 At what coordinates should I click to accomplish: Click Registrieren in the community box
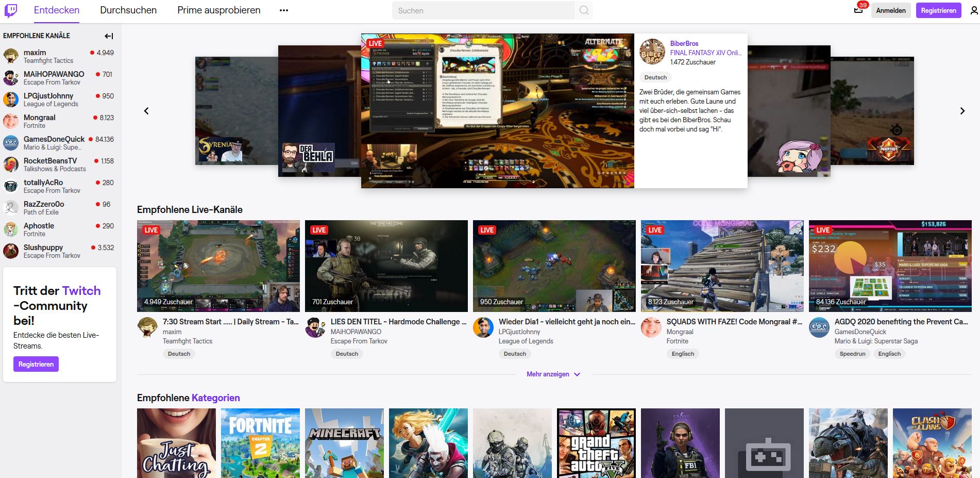(x=36, y=364)
